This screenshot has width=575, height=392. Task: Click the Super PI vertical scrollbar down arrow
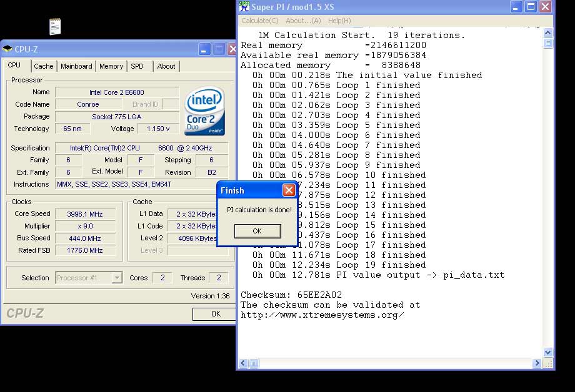pos(548,353)
